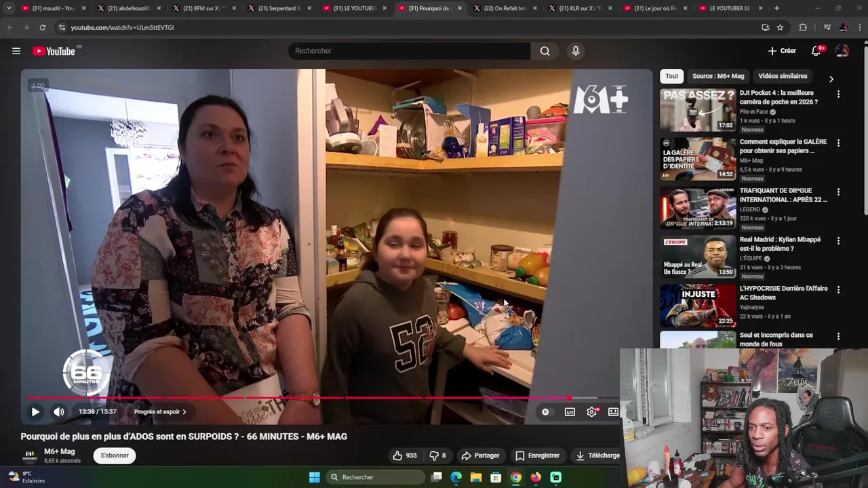Toggle the autoplay switch in player
This screenshot has height=488, width=868.
click(x=546, y=411)
